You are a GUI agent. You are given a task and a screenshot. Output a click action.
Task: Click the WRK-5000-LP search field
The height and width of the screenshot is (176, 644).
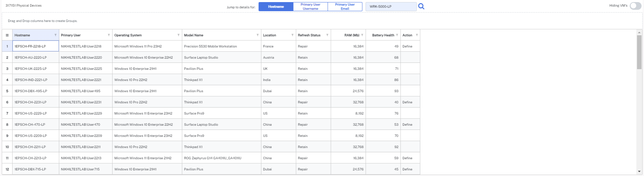[390, 7]
